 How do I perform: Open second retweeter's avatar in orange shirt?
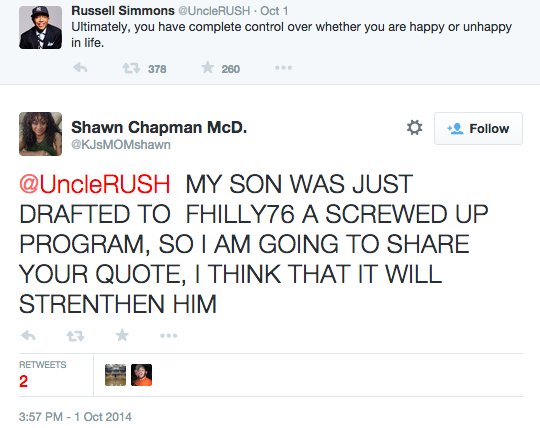[x=141, y=375]
